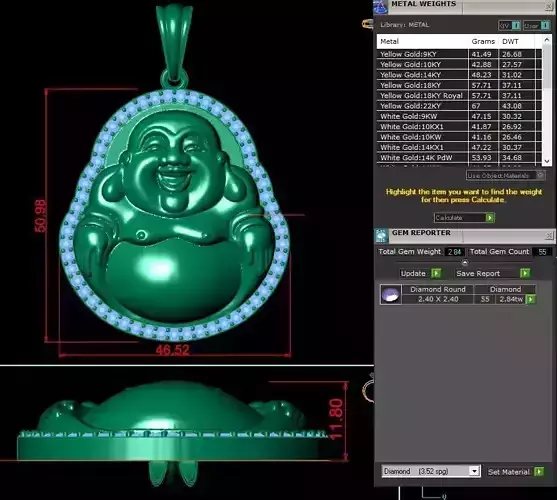
Task: Click the 50.98 height dimension label
Action: click(x=40, y=216)
